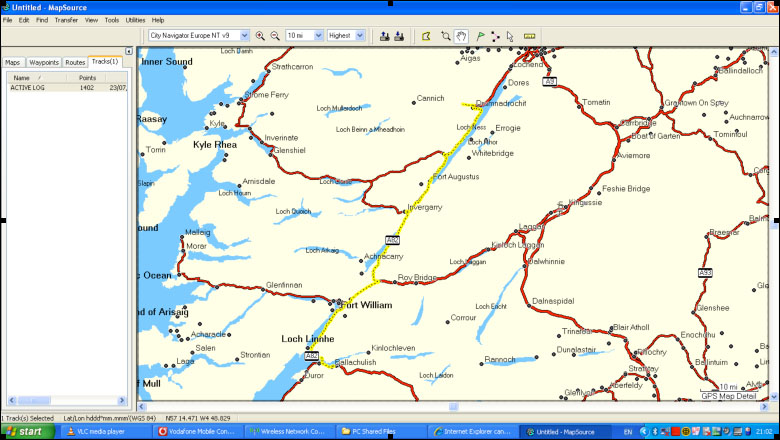Click the Drumnadrochit label on the map
The width and height of the screenshot is (780, 440).
501,103
